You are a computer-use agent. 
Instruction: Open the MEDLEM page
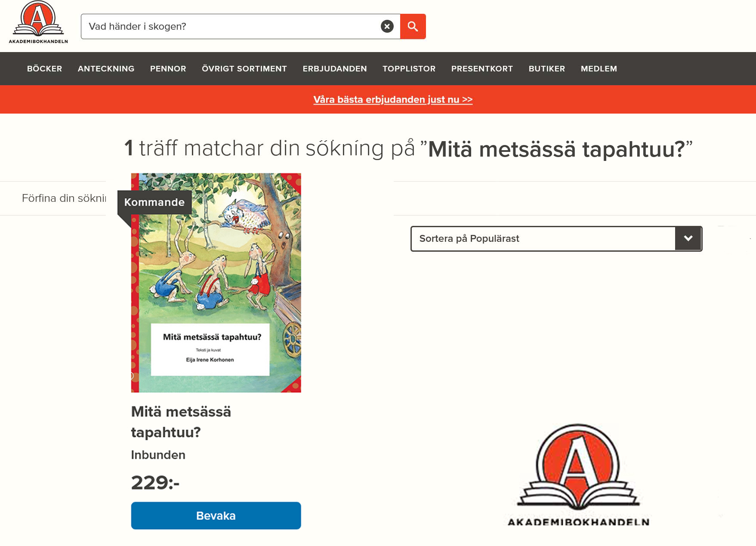point(599,69)
